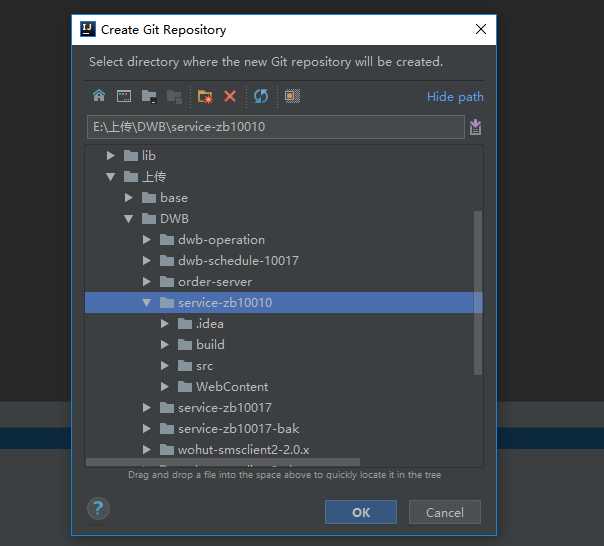Expand the lib folder
This screenshot has height=546, width=604.
111,155
